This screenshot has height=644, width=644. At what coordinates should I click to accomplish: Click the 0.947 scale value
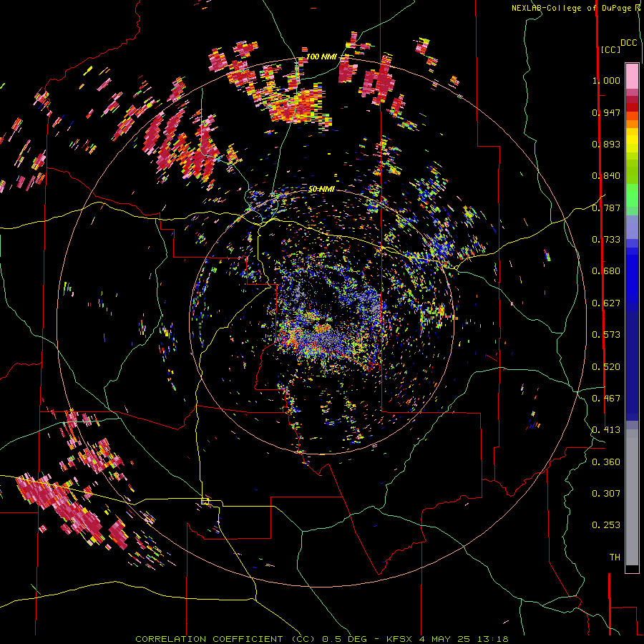[606, 112]
